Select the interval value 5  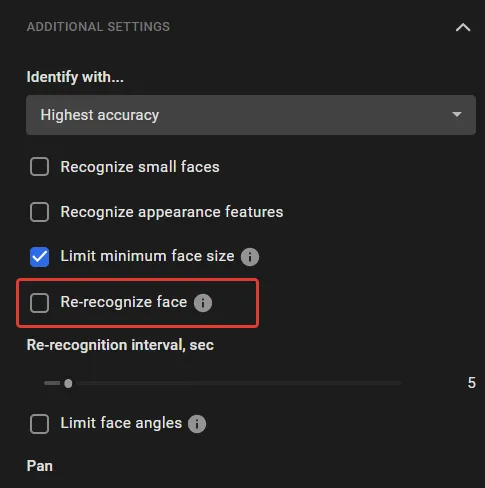(x=471, y=383)
